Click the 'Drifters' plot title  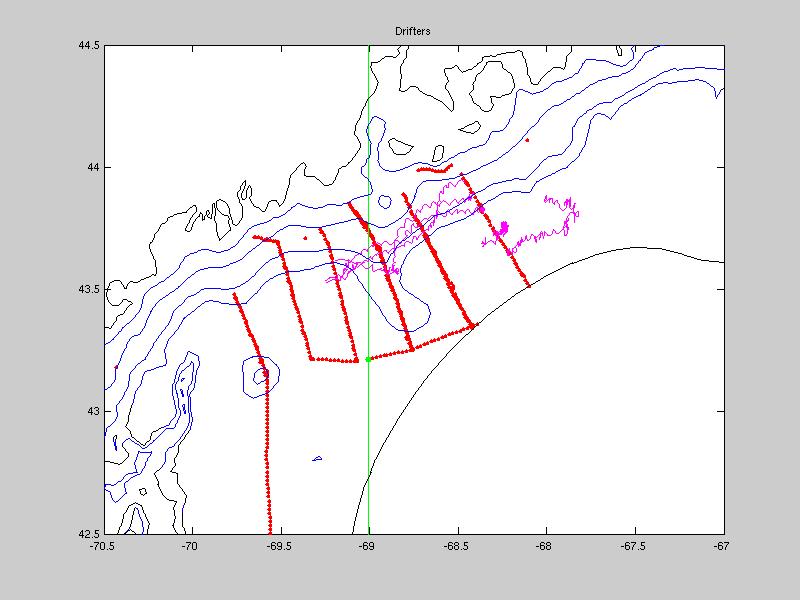412,31
